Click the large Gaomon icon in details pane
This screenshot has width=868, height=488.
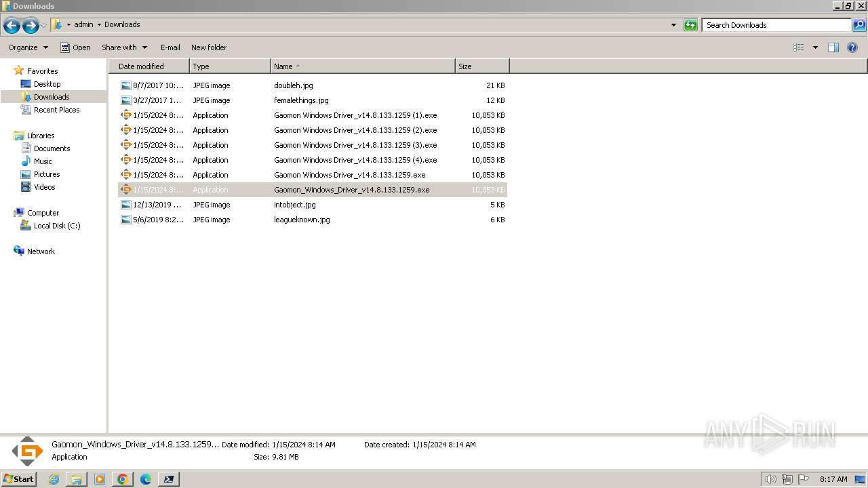[27, 451]
